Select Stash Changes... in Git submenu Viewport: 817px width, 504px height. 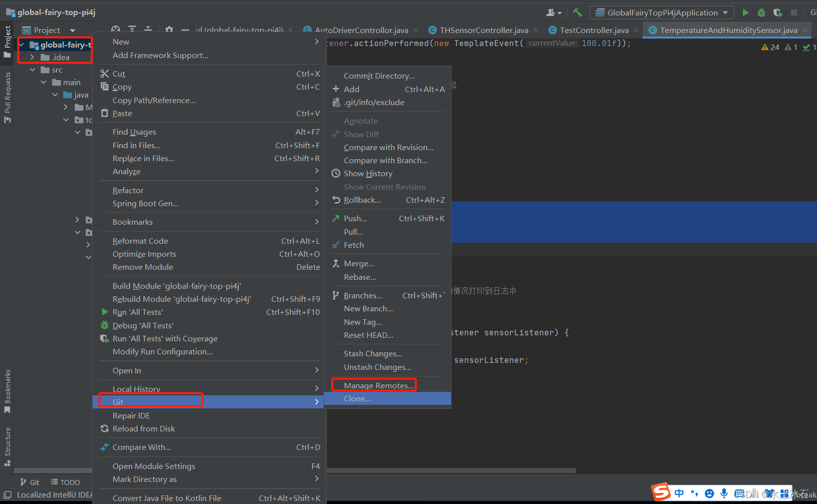[387, 353]
